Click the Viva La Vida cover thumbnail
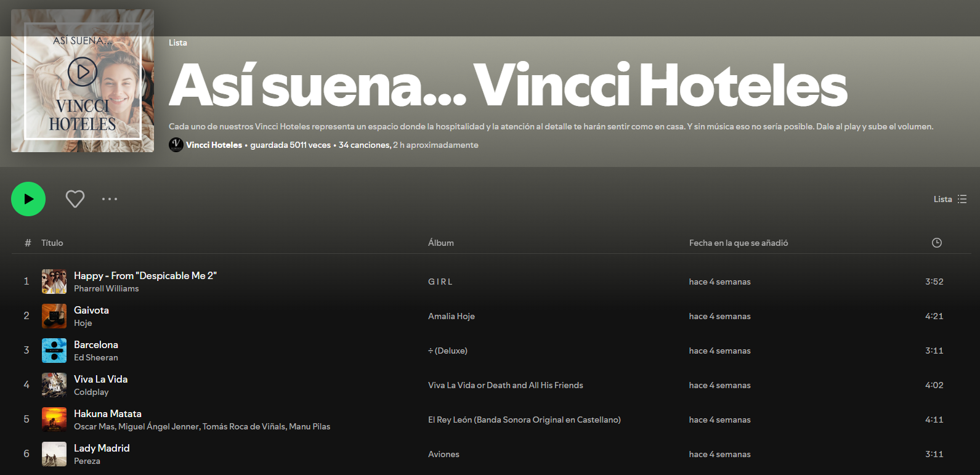The image size is (980, 475). [54, 385]
